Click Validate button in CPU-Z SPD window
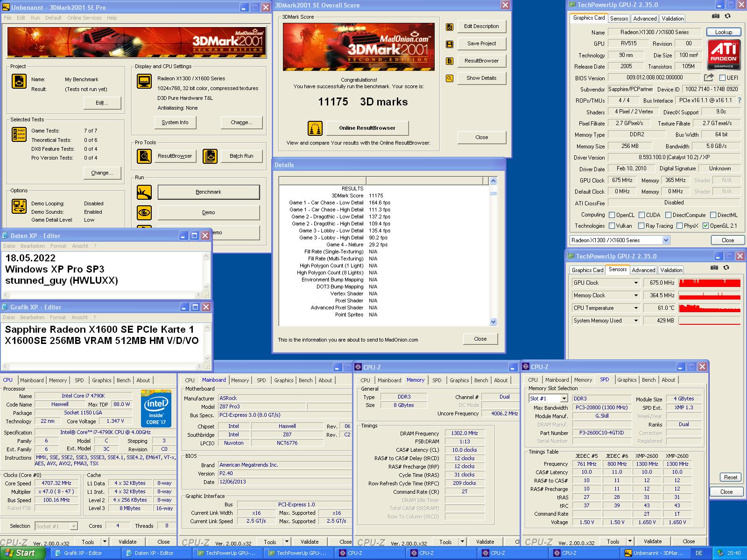This screenshot has height=560, width=747. [652, 541]
